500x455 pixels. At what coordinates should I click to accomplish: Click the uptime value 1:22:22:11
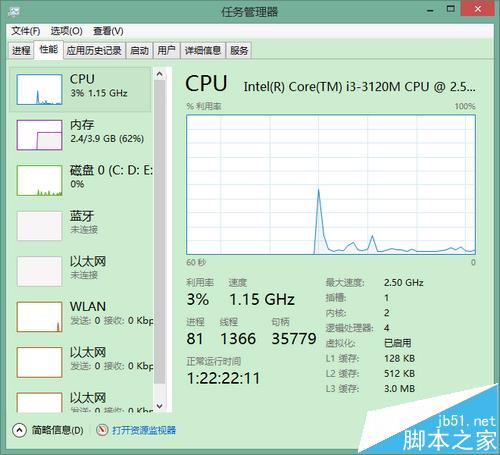pos(223,378)
